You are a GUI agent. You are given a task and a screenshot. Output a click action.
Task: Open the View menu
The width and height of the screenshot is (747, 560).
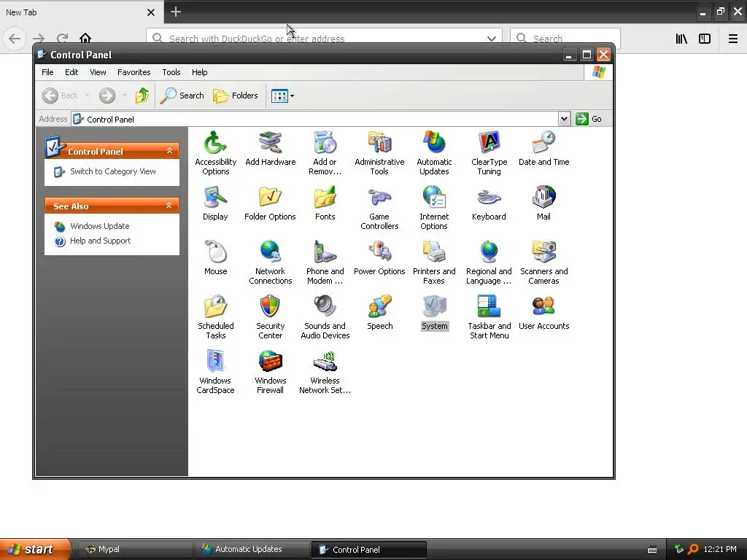[x=98, y=72]
